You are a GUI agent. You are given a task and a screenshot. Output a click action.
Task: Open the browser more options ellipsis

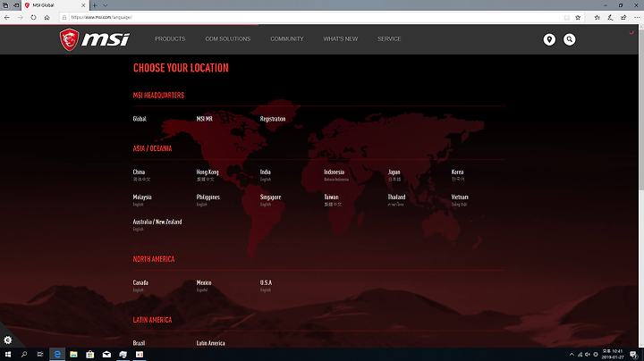637,17
